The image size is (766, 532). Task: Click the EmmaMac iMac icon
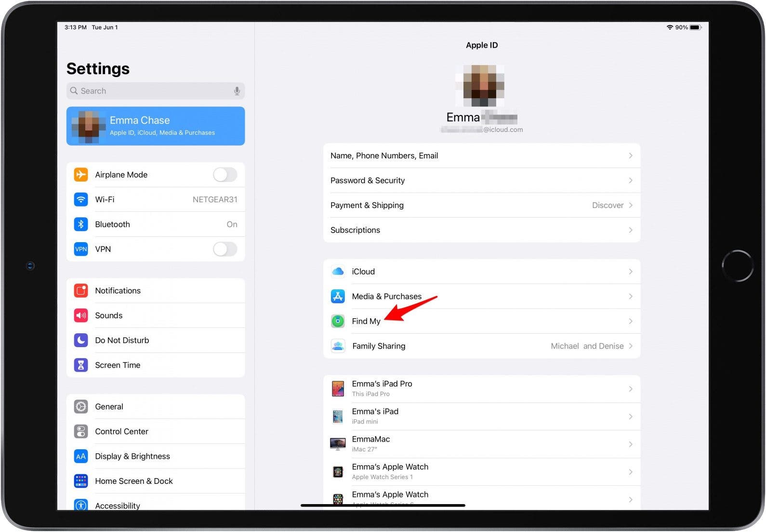(338, 444)
